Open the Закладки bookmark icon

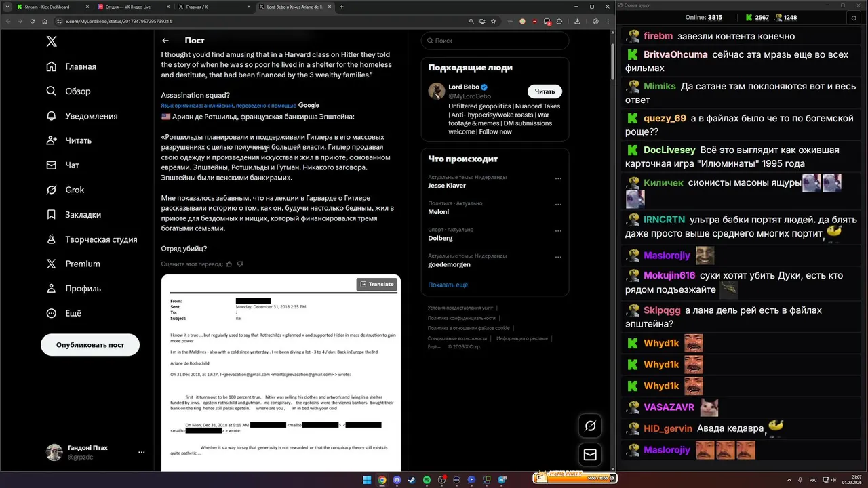pos(52,214)
